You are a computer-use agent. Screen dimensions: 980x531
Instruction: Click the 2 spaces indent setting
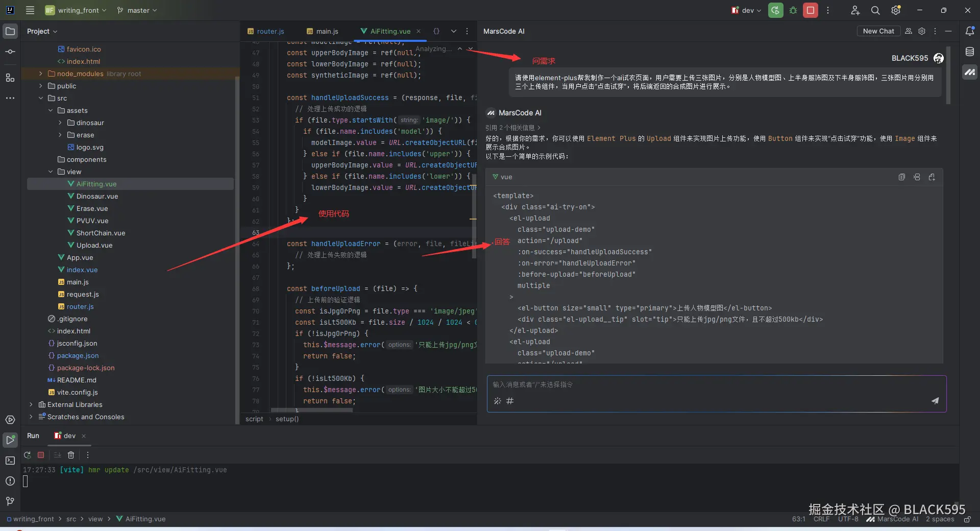coord(940,519)
